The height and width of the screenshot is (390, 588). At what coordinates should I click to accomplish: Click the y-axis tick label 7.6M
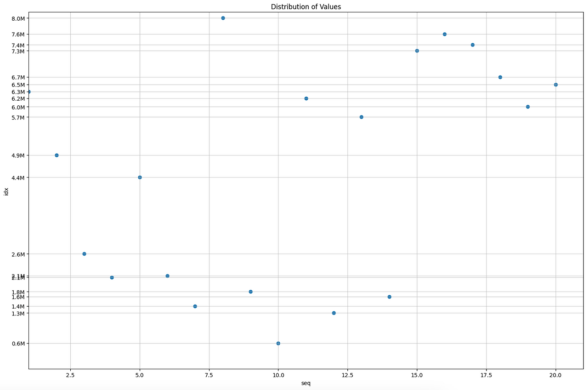pyautogui.click(x=18, y=34)
